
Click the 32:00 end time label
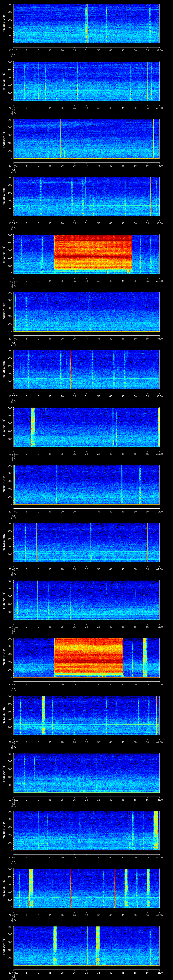(x=159, y=50)
